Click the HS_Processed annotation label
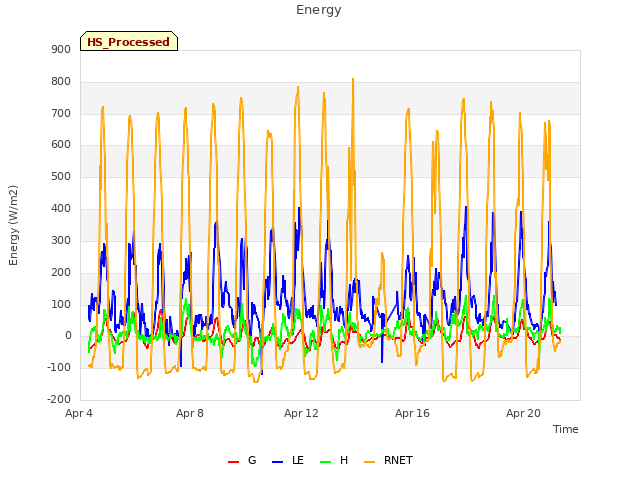 tap(129, 41)
